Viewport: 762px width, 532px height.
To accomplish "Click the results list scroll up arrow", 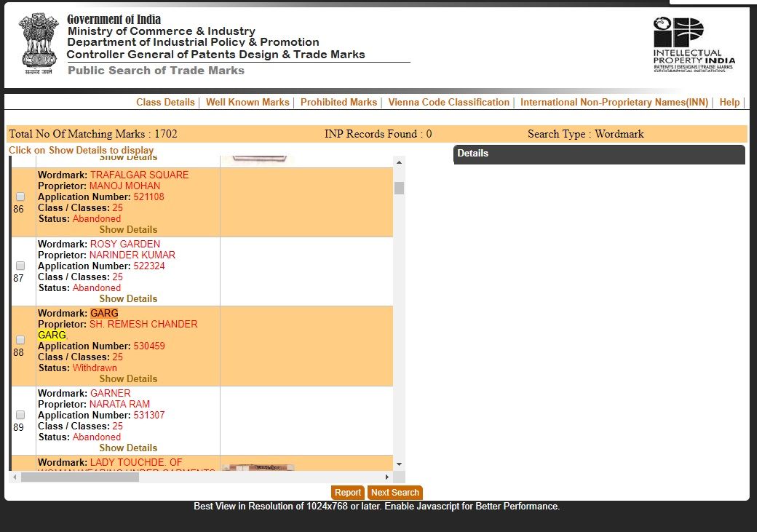I will 399,162.
